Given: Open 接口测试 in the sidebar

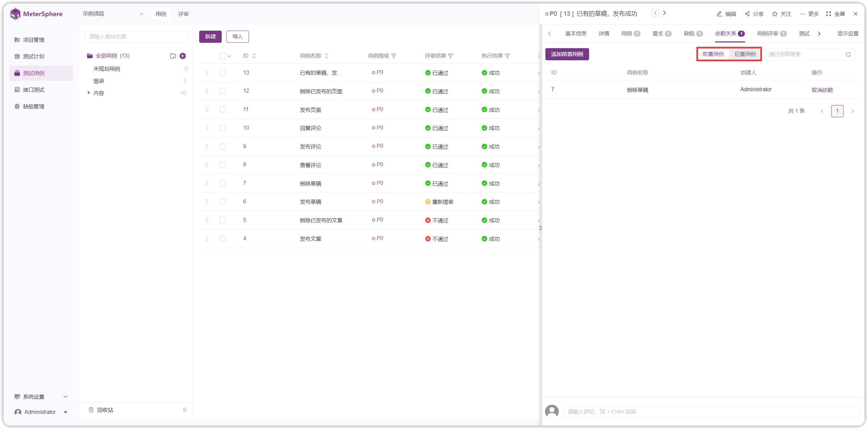Looking at the screenshot, I should pos(30,90).
